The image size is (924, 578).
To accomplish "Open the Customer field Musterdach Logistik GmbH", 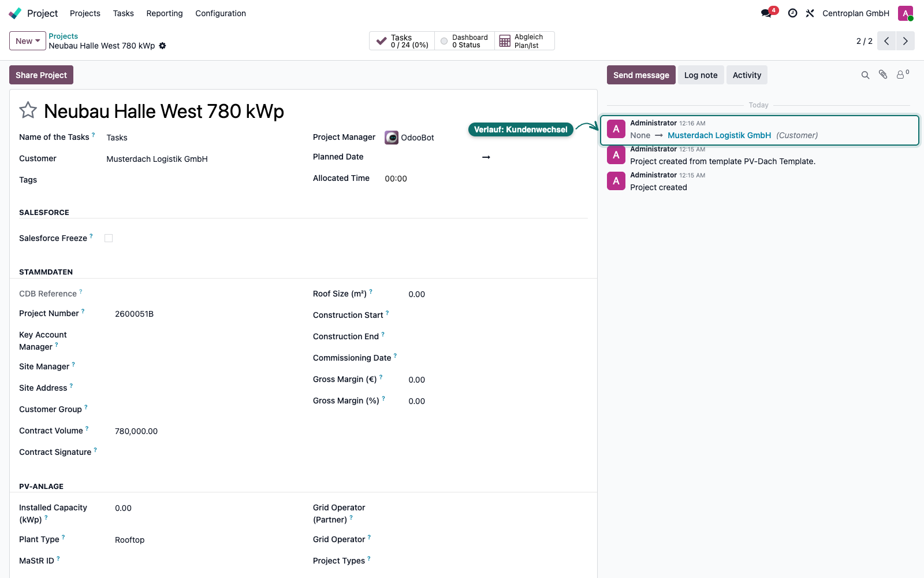I will 157,159.
